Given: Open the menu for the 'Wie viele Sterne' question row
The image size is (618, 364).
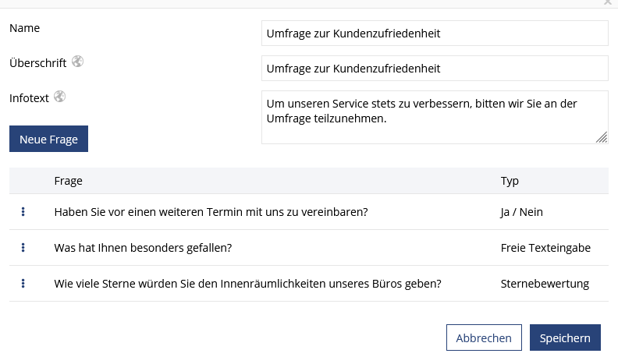Looking at the screenshot, I should tap(23, 284).
